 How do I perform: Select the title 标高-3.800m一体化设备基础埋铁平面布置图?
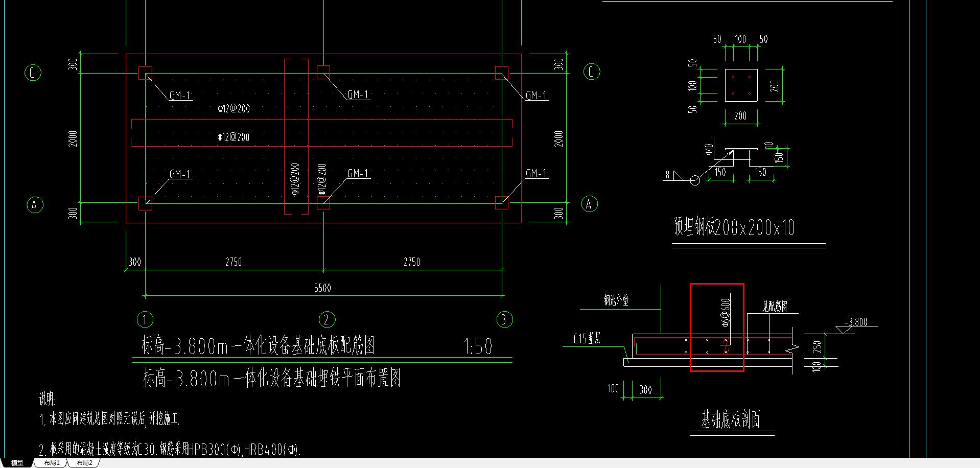[x=272, y=378]
